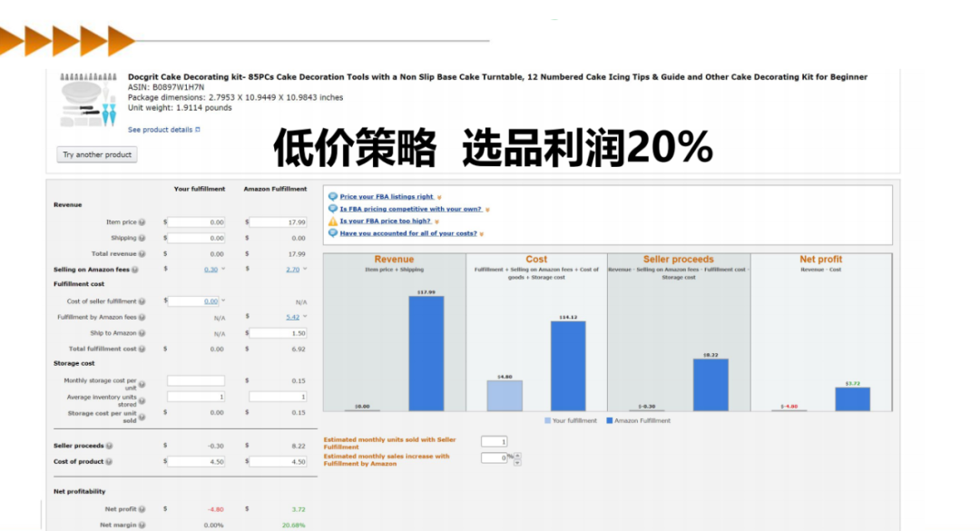Click help icon for Storage cost per unit sold

[x=142, y=417]
